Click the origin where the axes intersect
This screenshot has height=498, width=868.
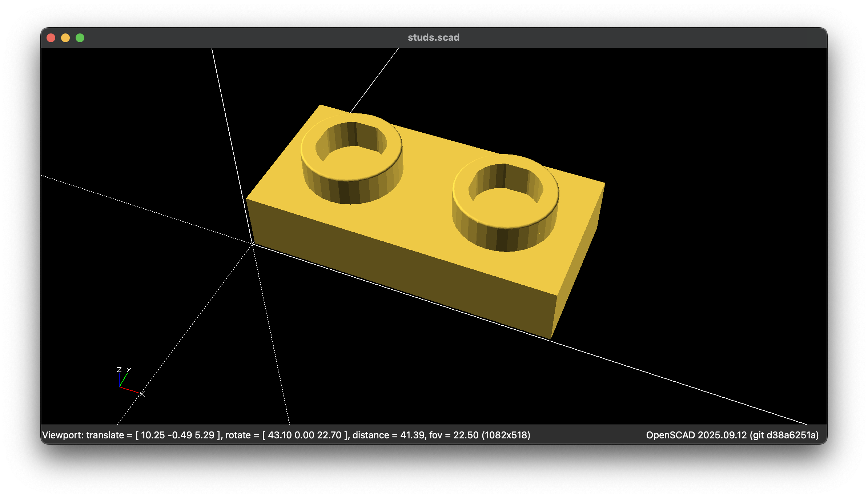point(252,244)
